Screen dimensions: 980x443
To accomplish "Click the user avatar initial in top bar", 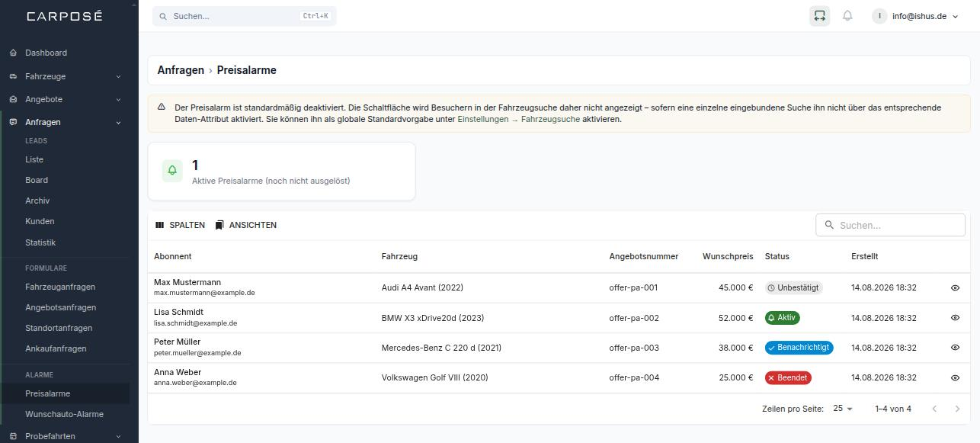I will tap(880, 16).
